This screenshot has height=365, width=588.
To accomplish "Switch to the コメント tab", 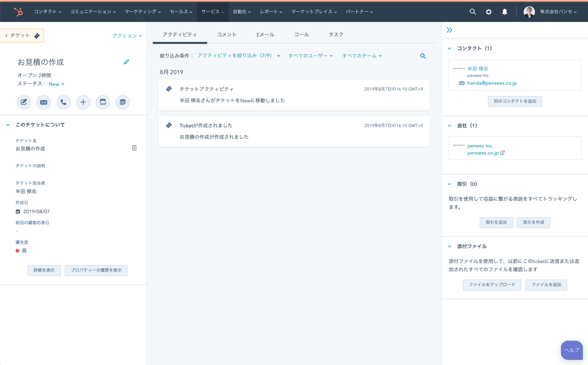I will point(227,35).
